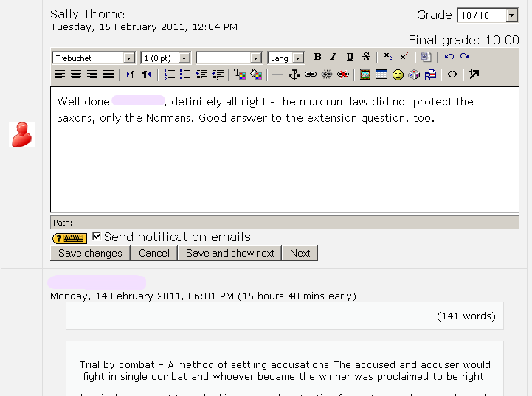Open the Lang dropdown
This screenshot has width=532, height=396.
297,58
